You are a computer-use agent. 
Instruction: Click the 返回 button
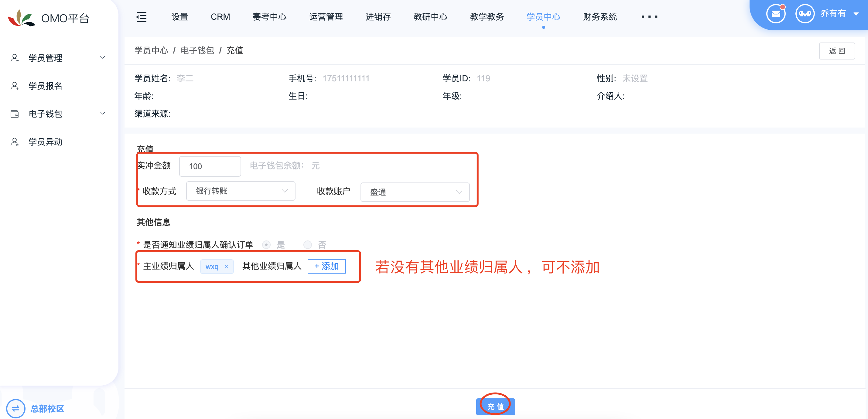(x=837, y=51)
